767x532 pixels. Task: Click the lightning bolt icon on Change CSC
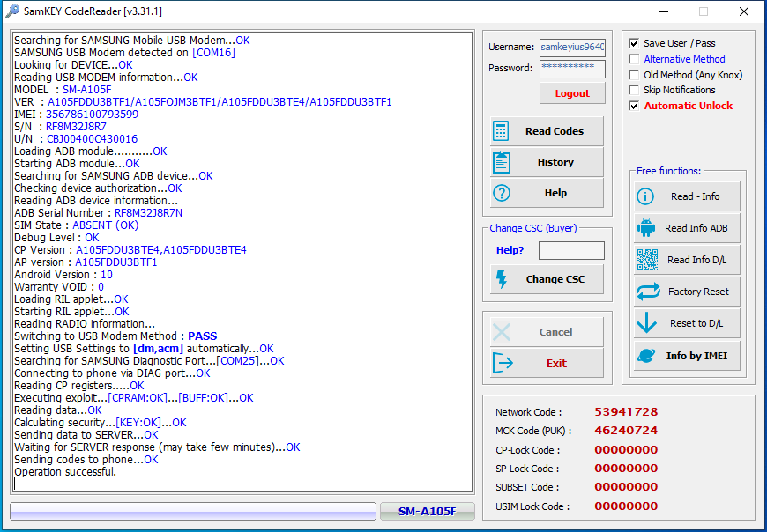point(502,279)
